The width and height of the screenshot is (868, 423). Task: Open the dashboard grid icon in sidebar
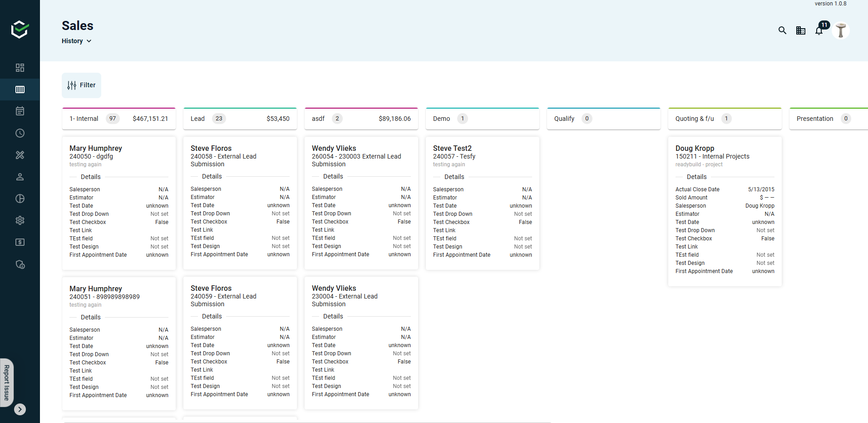pos(20,68)
